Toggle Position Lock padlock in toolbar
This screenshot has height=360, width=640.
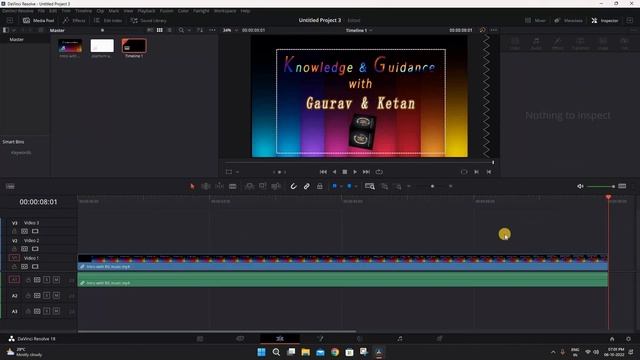320,187
